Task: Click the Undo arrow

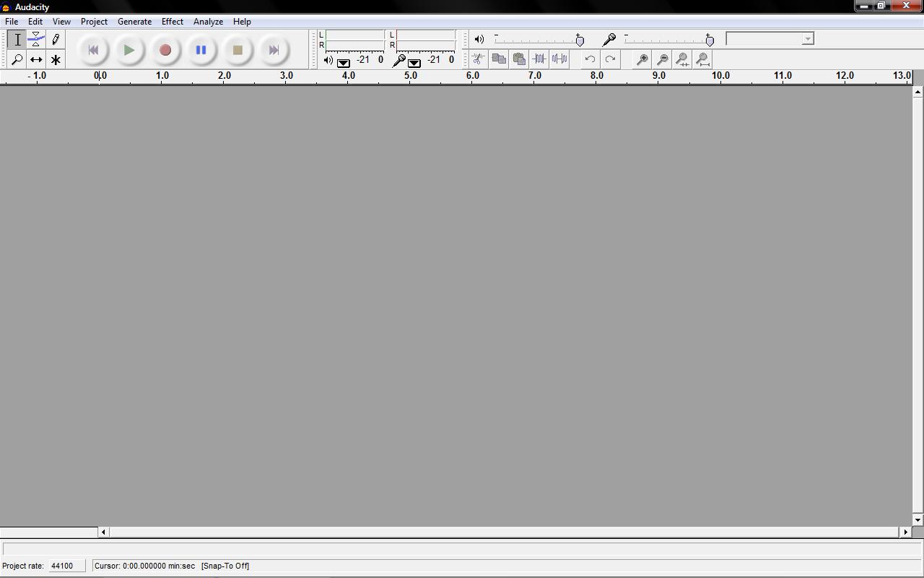Action: point(590,59)
